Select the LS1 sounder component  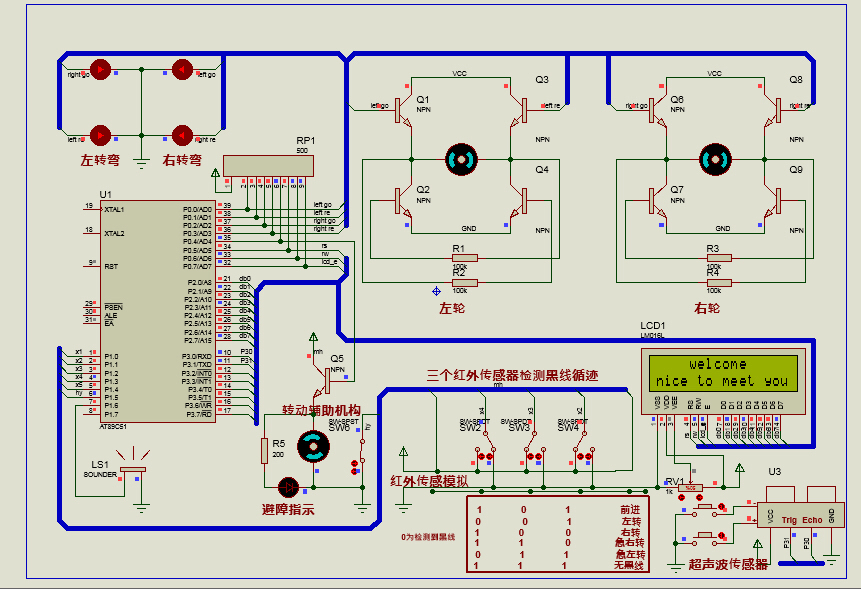[x=133, y=465]
